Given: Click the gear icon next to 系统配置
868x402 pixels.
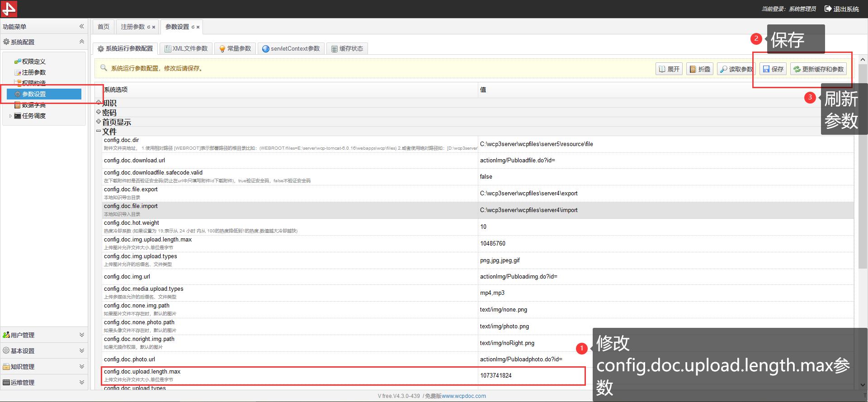Looking at the screenshot, I should tap(6, 42).
